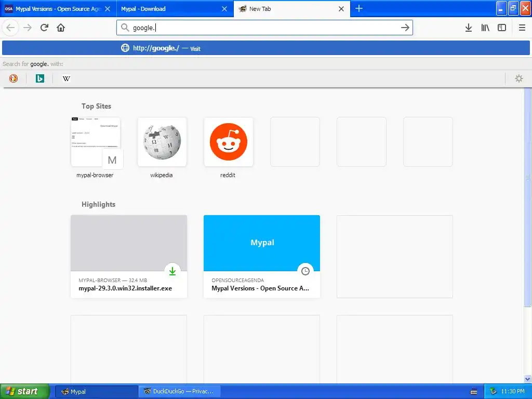Click the go arrow in the address bar
The width and height of the screenshot is (532, 399).
[405, 28]
